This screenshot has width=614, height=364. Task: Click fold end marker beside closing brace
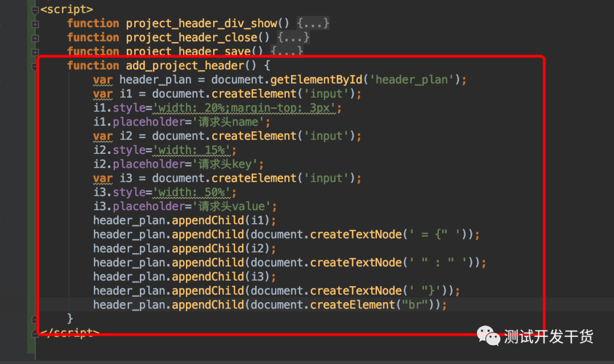35,320
